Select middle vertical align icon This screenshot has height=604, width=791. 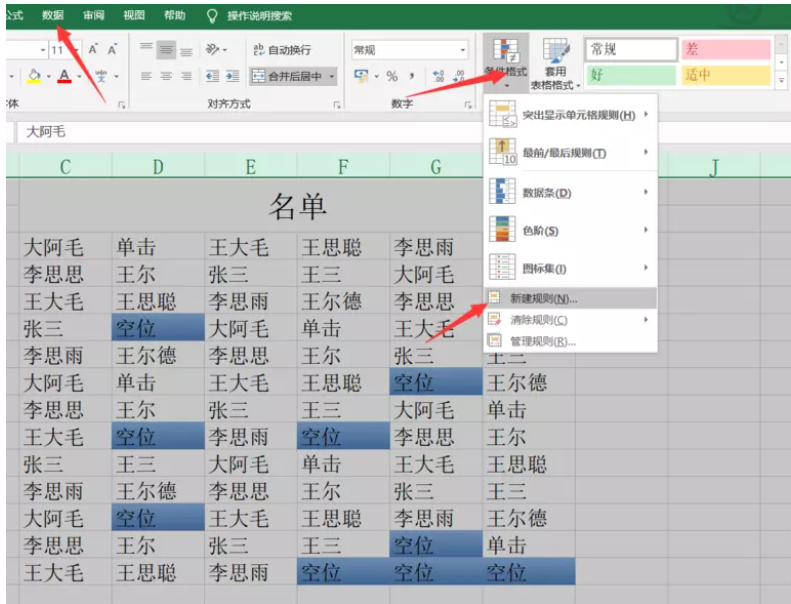(x=166, y=49)
